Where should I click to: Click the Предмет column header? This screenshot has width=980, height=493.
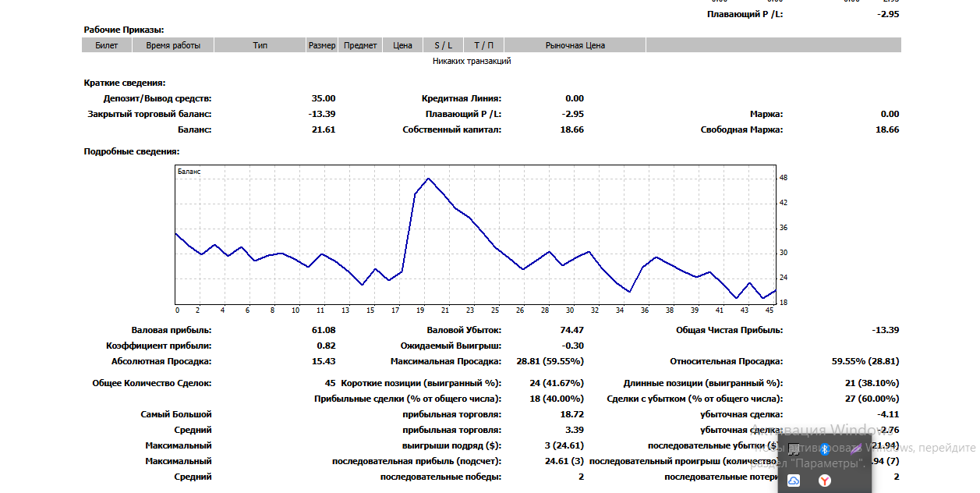tap(360, 45)
